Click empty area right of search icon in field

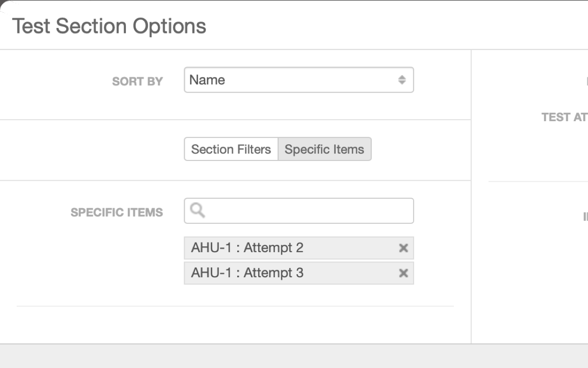[309, 211]
